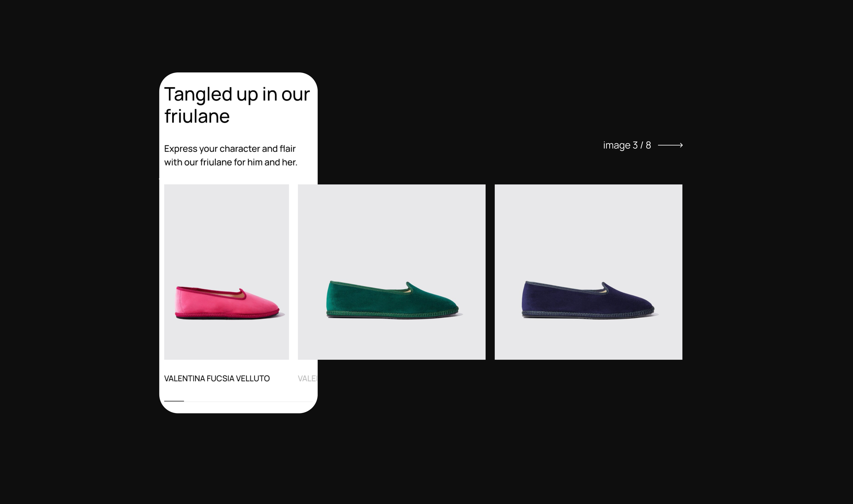Click the cut-off gray 'VALE' product label

click(x=307, y=378)
